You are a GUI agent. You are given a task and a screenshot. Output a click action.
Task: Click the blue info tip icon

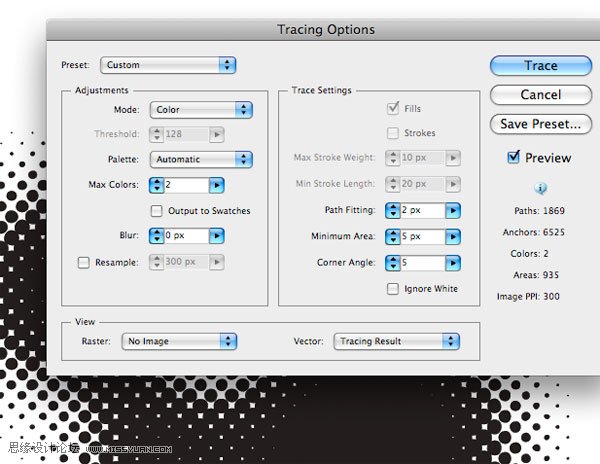coord(540,188)
